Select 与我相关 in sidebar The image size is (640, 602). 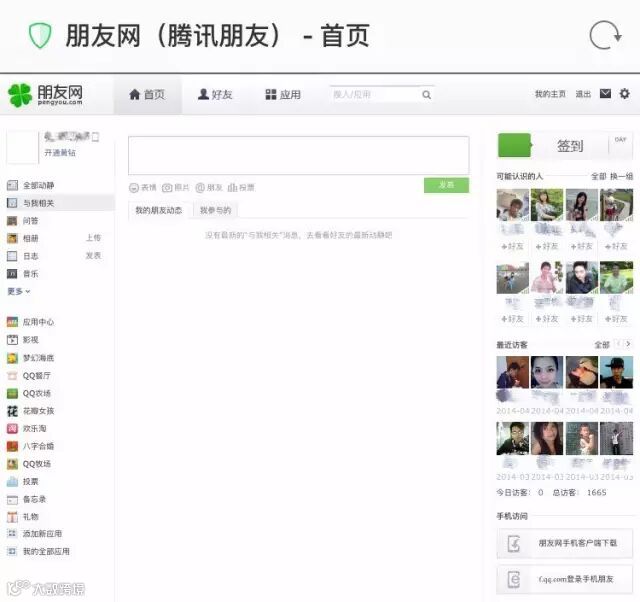coord(60,203)
